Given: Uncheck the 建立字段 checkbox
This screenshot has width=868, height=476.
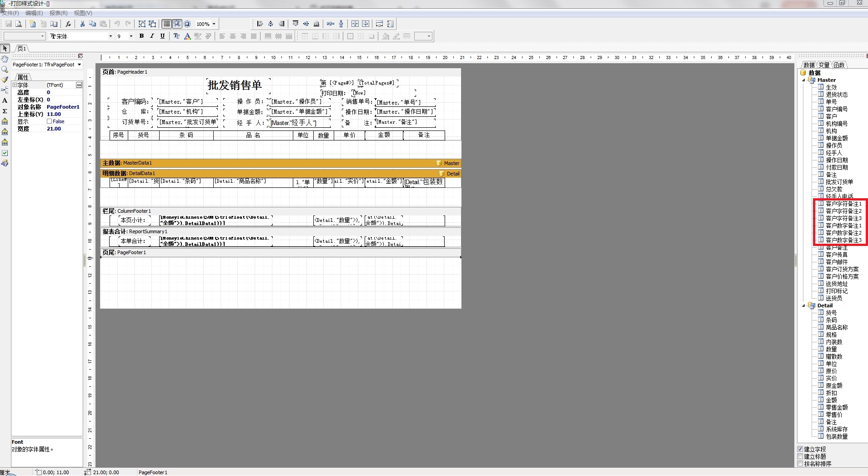Looking at the screenshot, I should (x=800, y=449).
